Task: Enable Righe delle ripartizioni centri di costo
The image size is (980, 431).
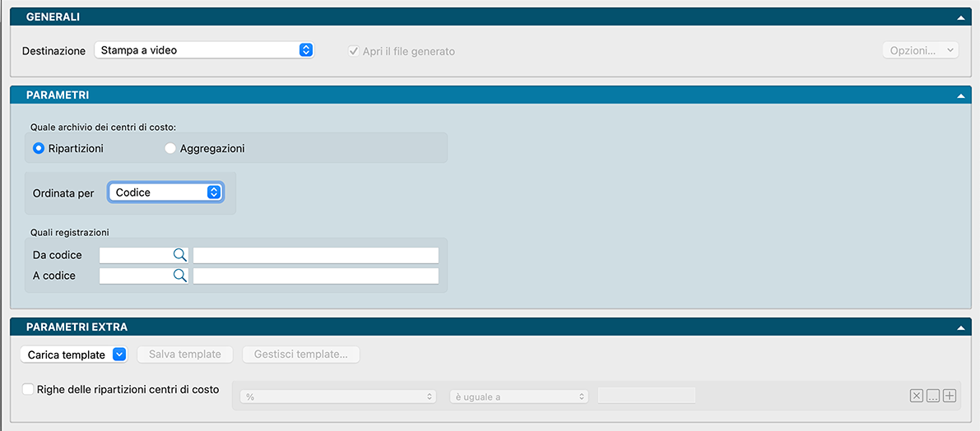Action: pyautogui.click(x=29, y=389)
